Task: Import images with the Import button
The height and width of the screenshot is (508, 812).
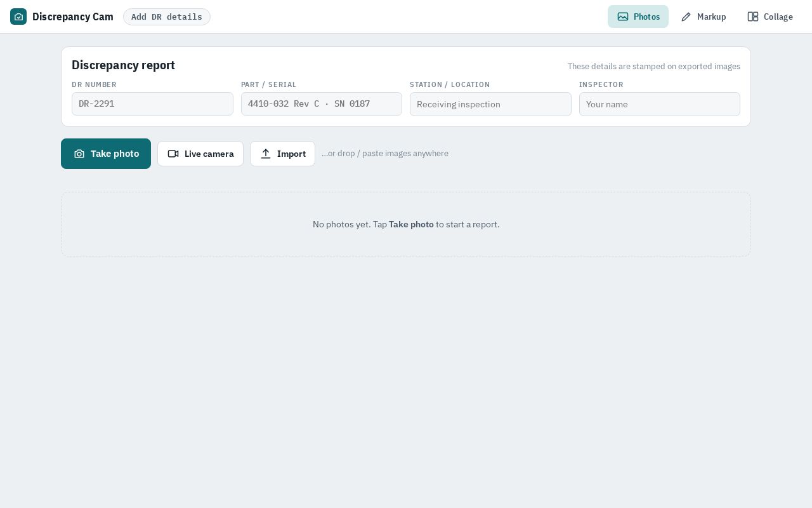Action: [282, 154]
